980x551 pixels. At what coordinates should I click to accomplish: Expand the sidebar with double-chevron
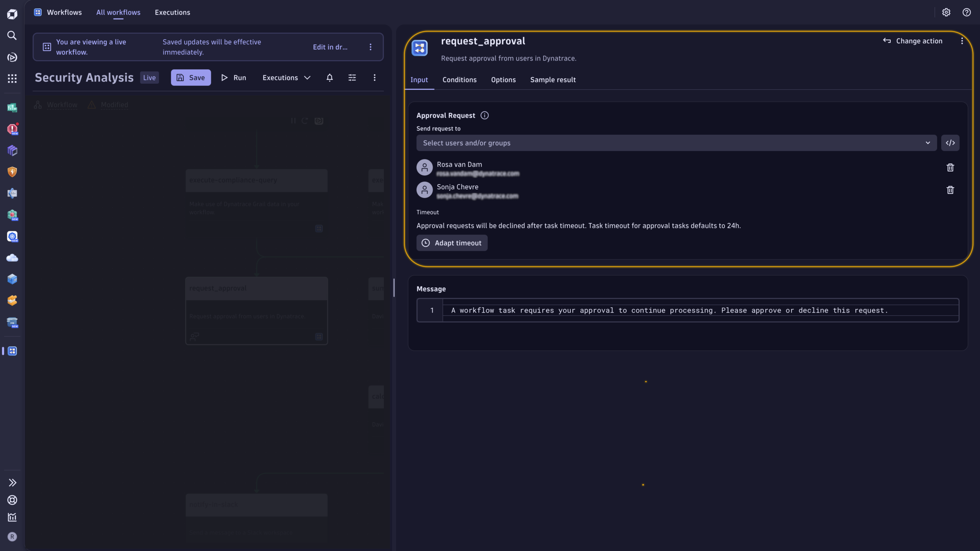point(12,482)
